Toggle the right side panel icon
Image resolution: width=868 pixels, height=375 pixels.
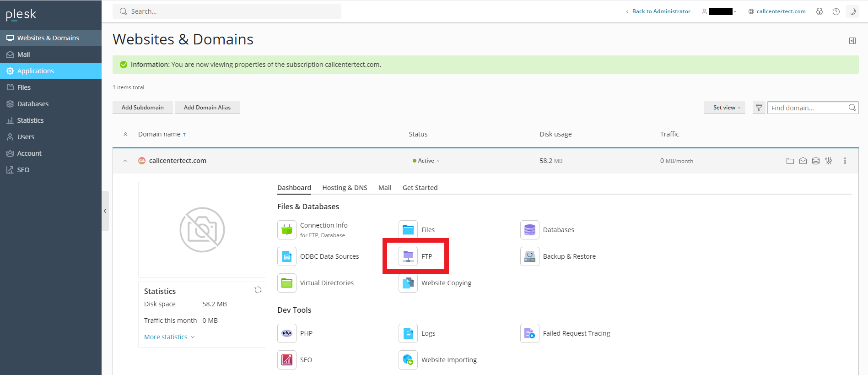point(852,41)
